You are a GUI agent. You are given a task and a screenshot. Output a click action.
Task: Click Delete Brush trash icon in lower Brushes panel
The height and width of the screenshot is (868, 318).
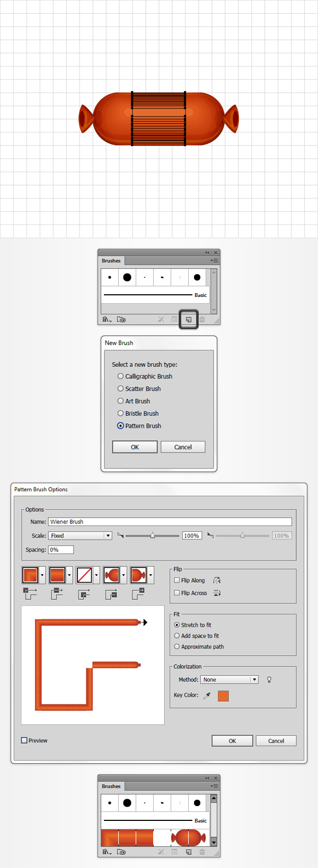pos(202,852)
